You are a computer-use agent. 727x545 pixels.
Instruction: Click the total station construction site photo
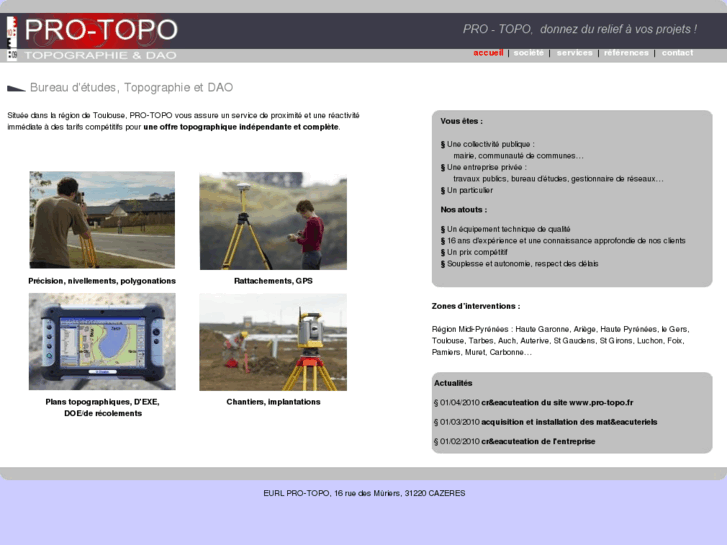(x=273, y=342)
